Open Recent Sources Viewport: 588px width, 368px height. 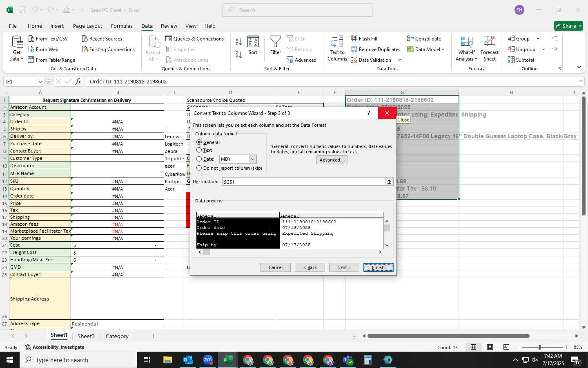click(102, 38)
